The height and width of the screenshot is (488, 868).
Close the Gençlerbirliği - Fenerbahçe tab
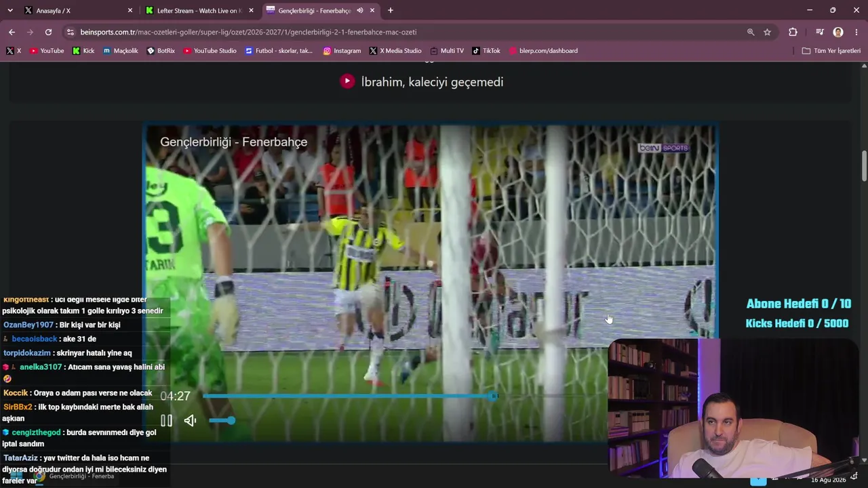pos(372,10)
